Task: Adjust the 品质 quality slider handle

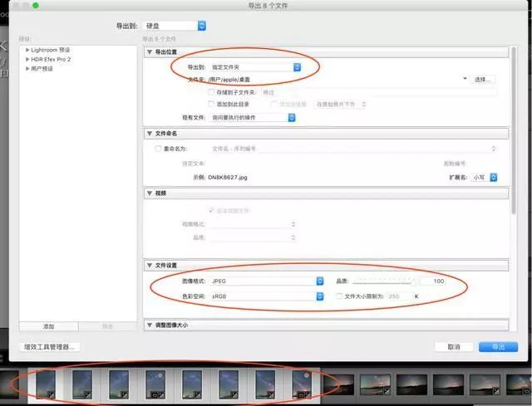Action: 413,281
